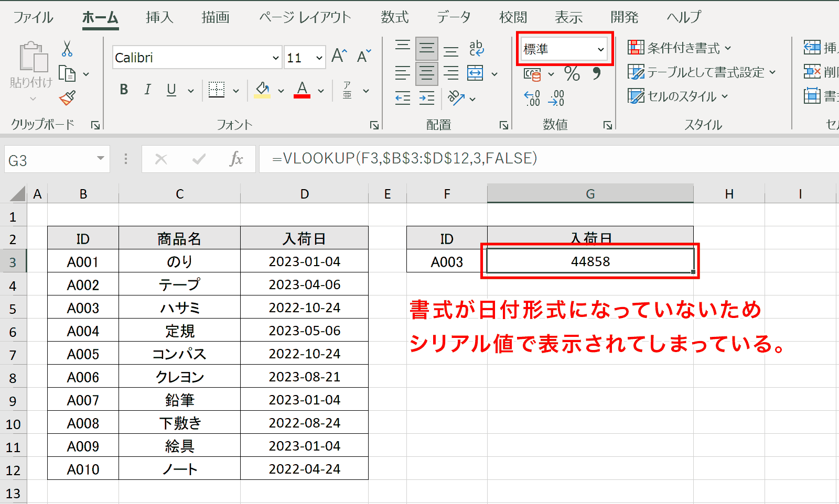Click the accounting currency format icon
The width and height of the screenshot is (839, 504).
point(532,75)
